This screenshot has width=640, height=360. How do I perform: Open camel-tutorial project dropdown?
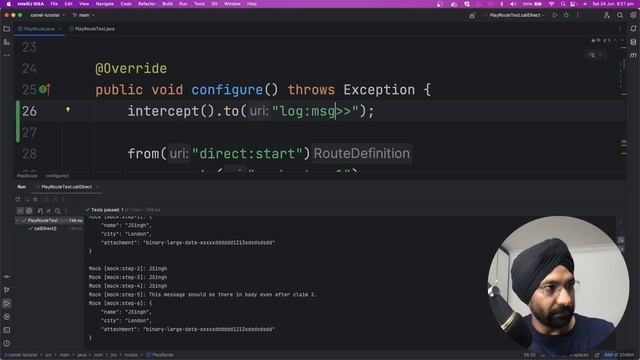tap(47, 15)
